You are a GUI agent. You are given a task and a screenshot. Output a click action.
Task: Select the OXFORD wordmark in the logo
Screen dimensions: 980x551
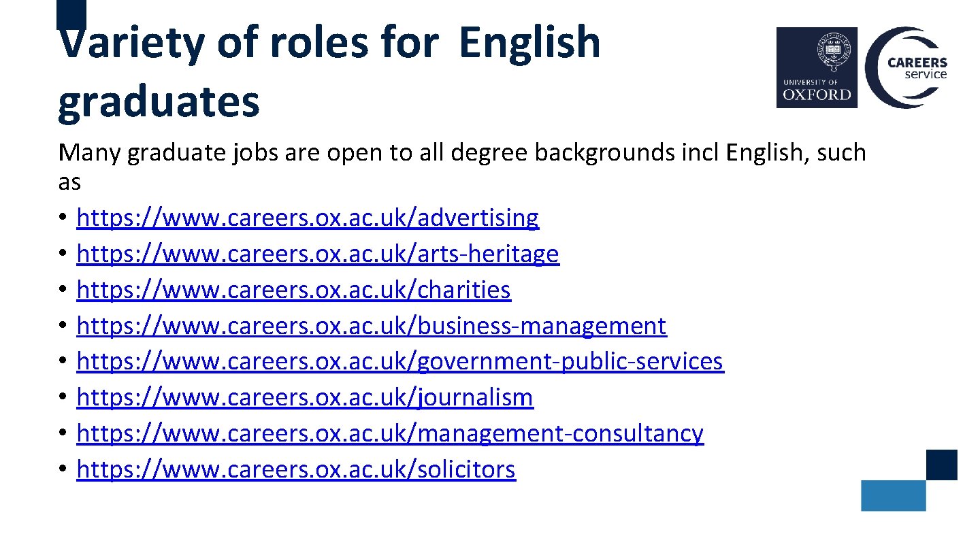817,94
